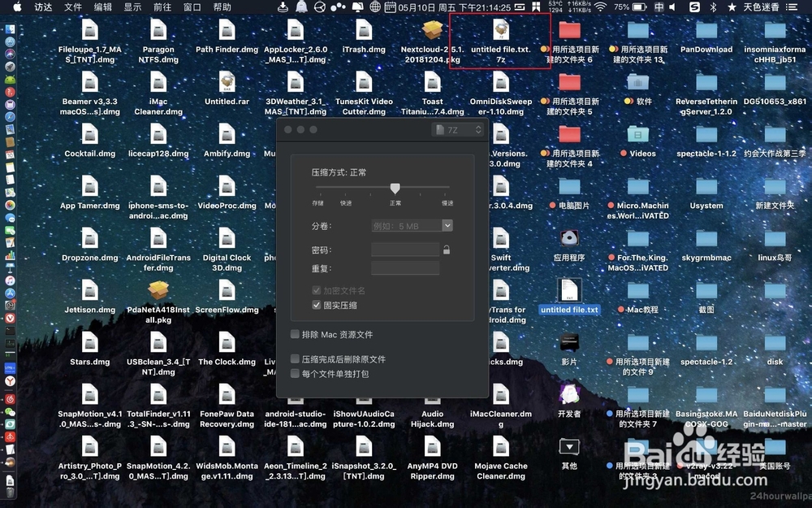
Task: Open the 访达 menu
Action: [x=43, y=7]
